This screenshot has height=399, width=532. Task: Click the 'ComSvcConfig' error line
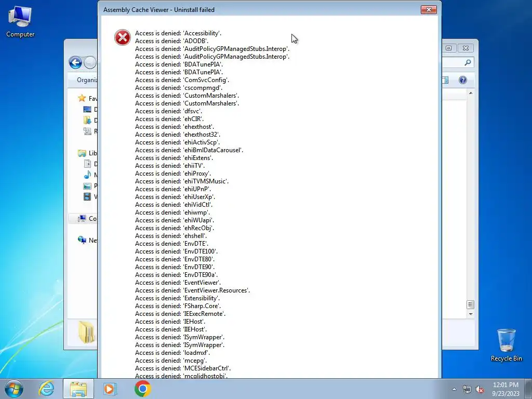(182, 79)
